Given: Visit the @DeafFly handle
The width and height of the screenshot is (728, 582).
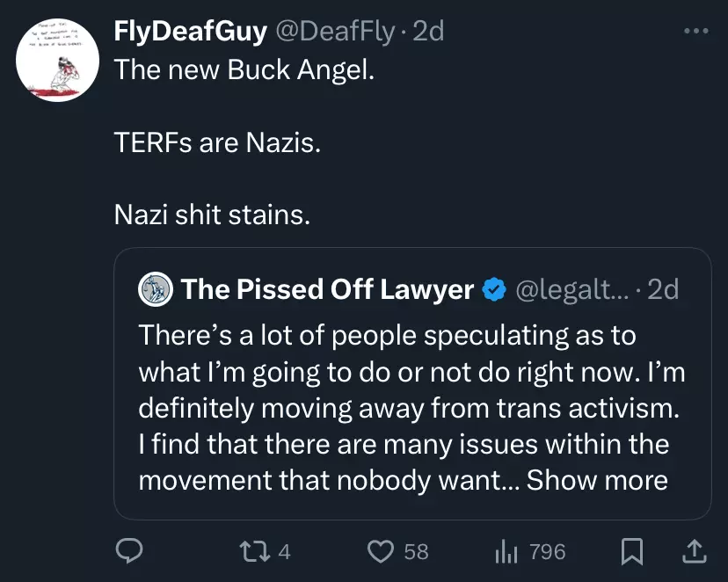Looking at the screenshot, I should click(335, 32).
